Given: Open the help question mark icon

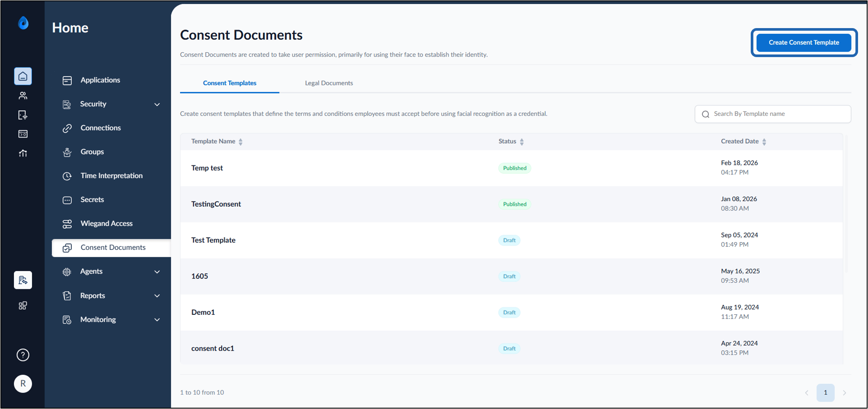Looking at the screenshot, I should 23,355.
